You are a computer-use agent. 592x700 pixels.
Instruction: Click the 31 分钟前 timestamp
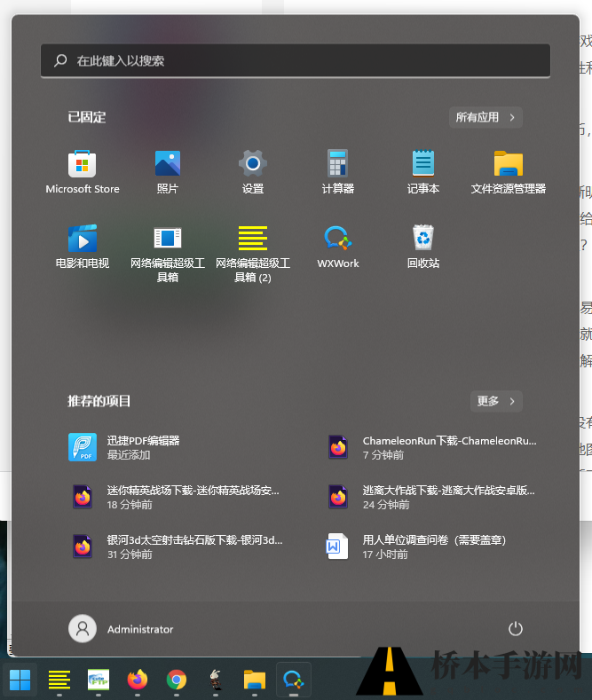pyautogui.click(x=130, y=554)
